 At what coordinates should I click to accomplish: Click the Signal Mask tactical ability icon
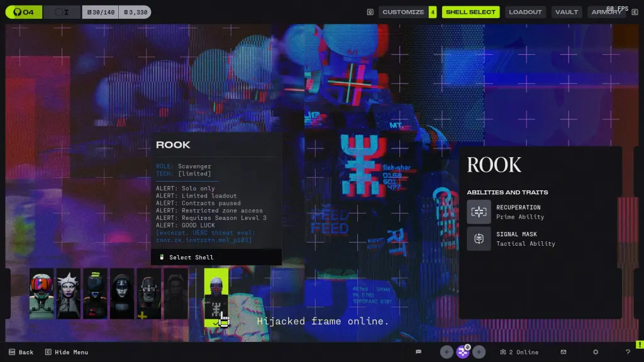tap(479, 239)
